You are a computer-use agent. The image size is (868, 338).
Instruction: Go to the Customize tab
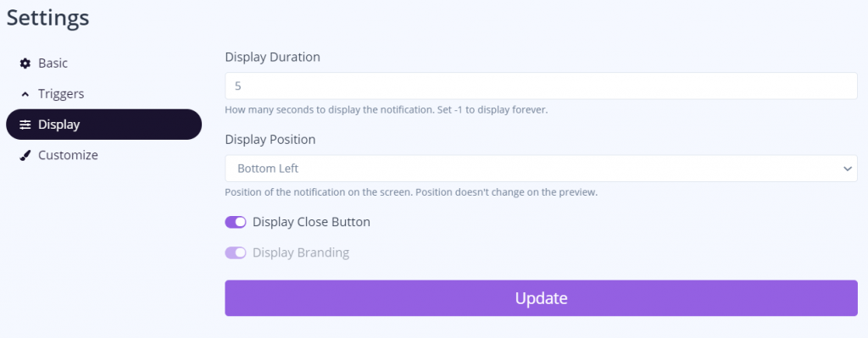coord(103,156)
